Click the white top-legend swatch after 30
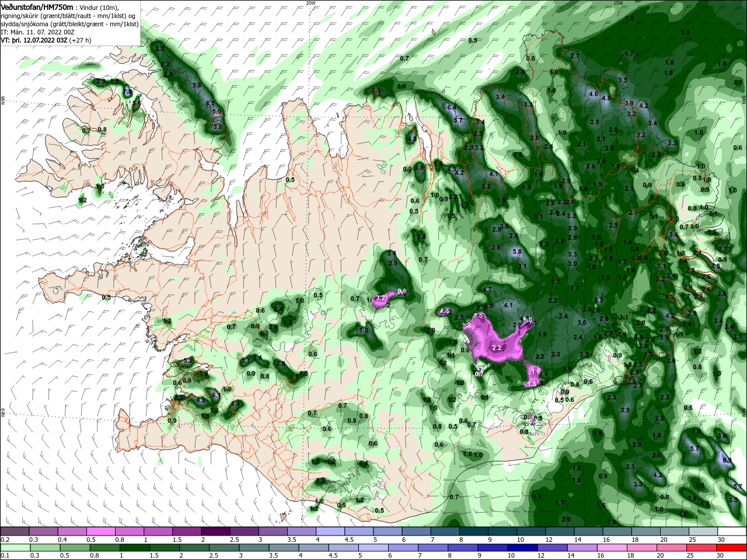Viewport: 747px width, 560px height. point(732,531)
